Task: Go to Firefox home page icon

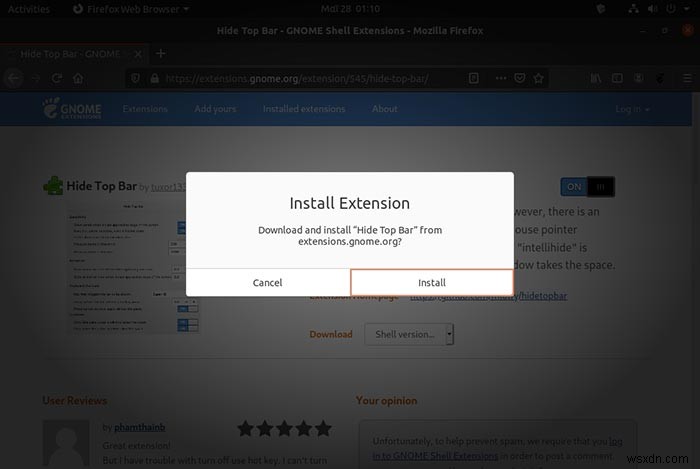Action: click(79, 79)
